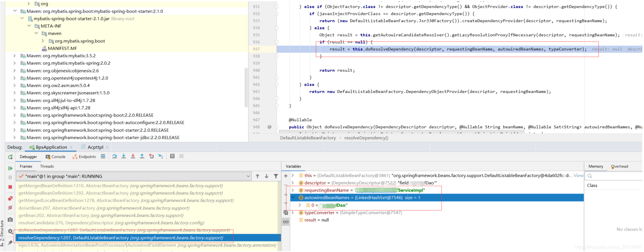Stop the debug process
The width and height of the screenshot is (644, 252).
(x=10, y=187)
